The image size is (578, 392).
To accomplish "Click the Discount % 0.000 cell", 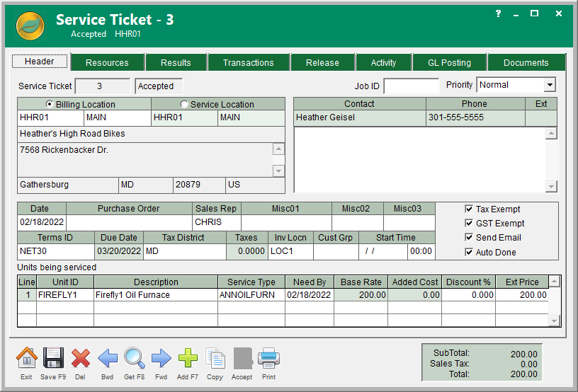I will (x=468, y=295).
